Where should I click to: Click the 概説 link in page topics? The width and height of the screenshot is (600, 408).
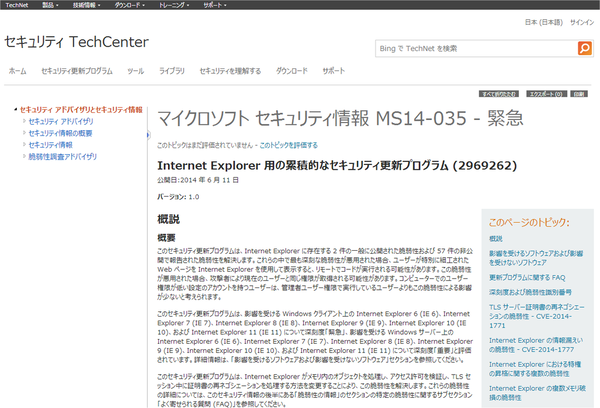tap(496, 239)
